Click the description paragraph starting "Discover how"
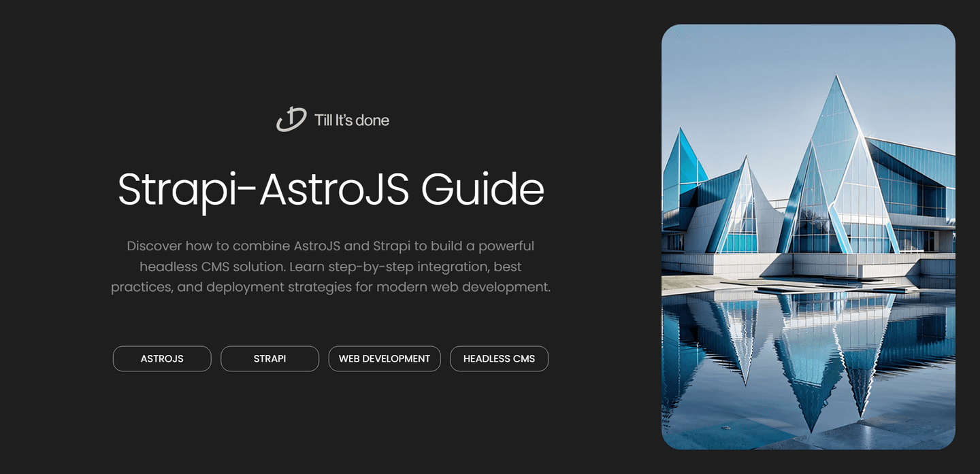The height and width of the screenshot is (474, 980). [x=331, y=266]
